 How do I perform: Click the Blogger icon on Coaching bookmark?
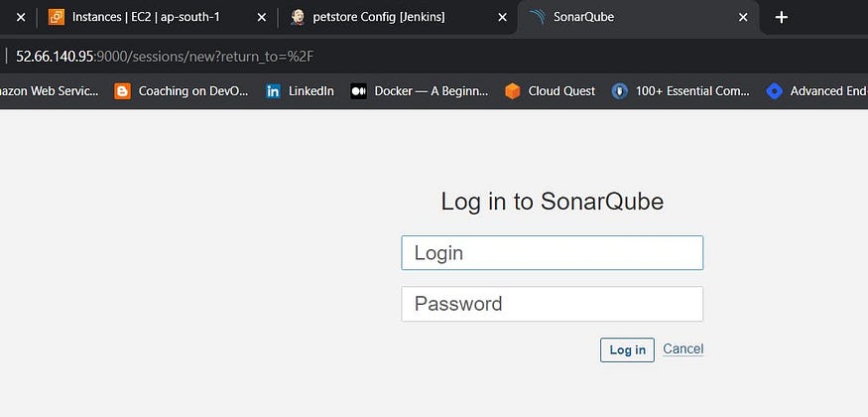[x=122, y=90]
